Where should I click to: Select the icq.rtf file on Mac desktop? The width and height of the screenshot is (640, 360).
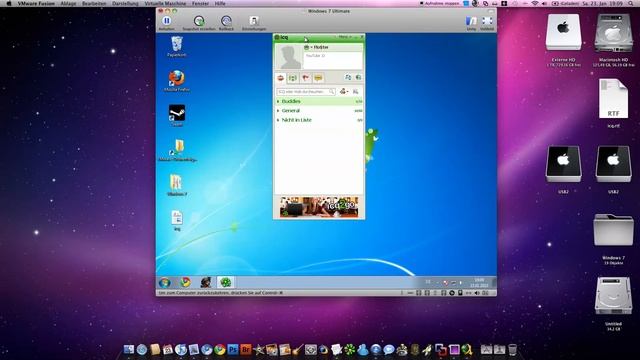[613, 99]
